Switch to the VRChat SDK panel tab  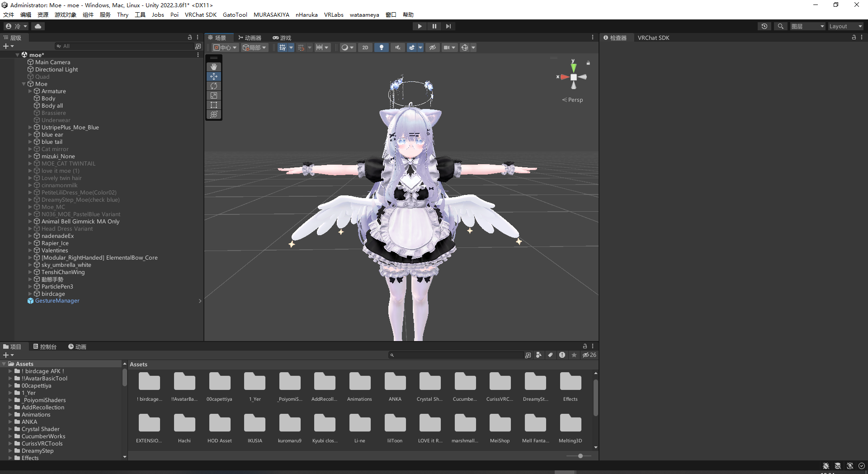653,38
